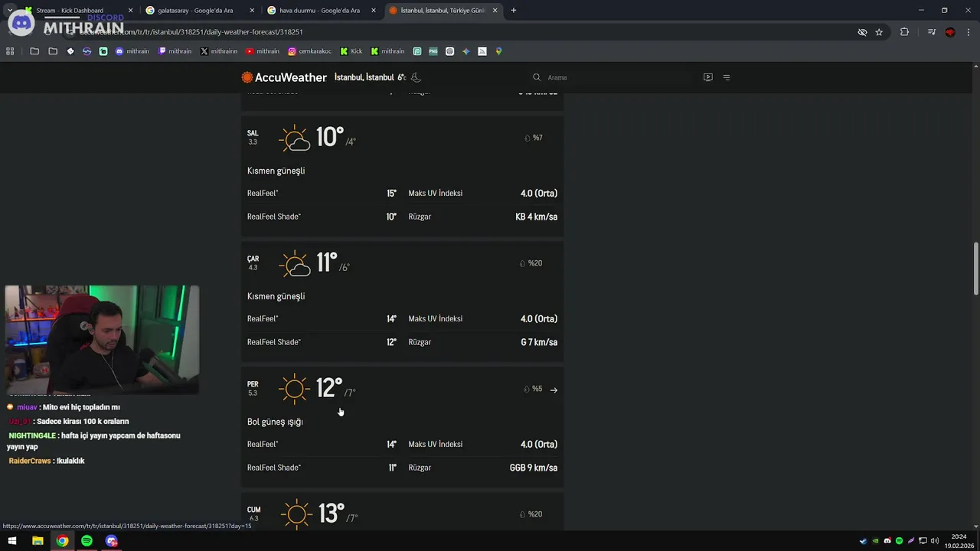Open the X mithrainn bookmark
Image resolution: width=980 pixels, height=551 pixels.
[x=219, y=51]
